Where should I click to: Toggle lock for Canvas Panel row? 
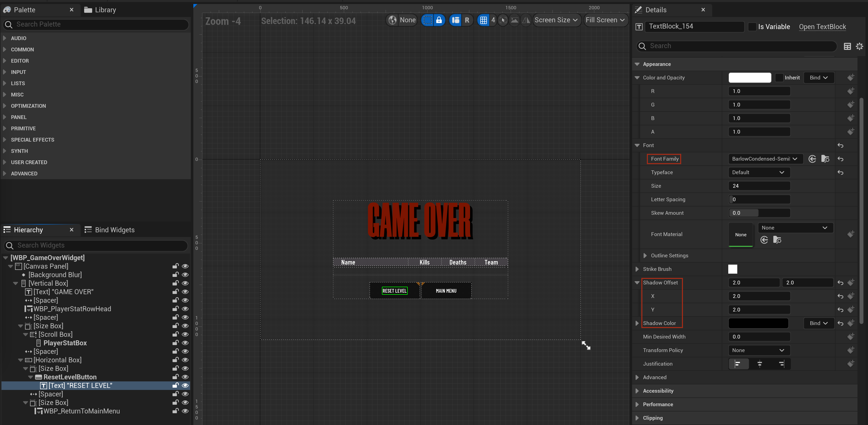pyautogui.click(x=175, y=266)
